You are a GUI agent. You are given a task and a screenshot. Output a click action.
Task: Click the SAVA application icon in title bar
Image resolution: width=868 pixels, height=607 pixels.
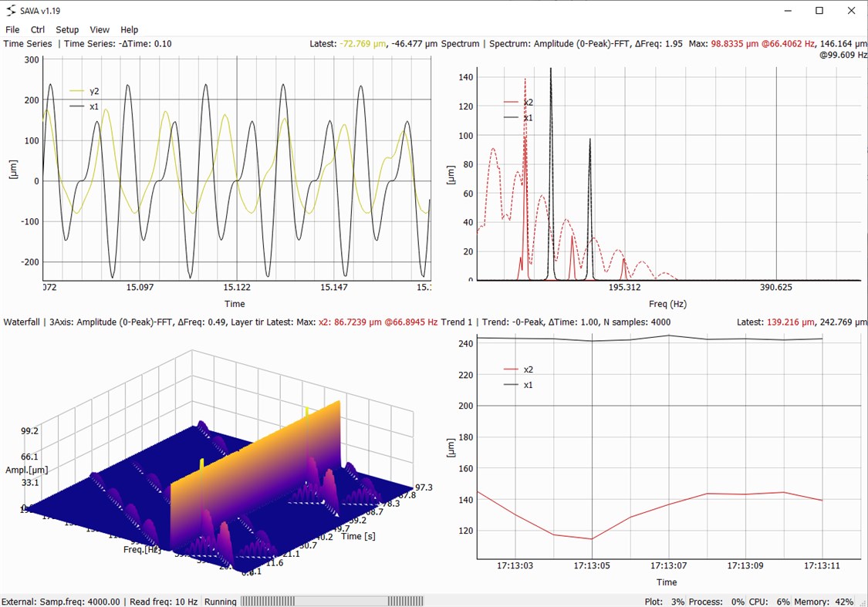(x=11, y=11)
